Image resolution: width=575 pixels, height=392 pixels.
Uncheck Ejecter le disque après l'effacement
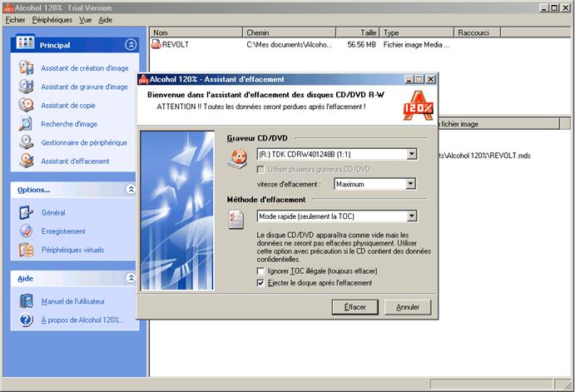260,283
